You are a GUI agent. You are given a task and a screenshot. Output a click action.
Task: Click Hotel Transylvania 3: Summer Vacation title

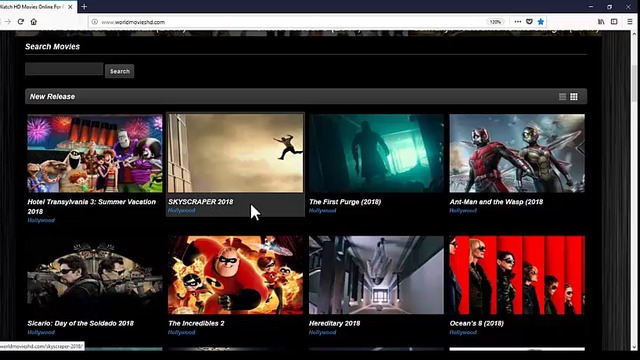(x=91, y=207)
